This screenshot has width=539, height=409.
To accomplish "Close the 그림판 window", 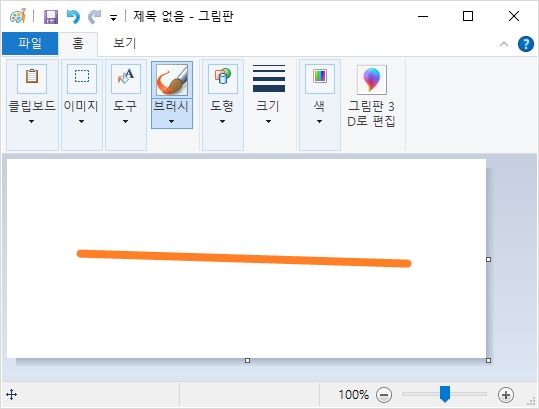I will [x=514, y=16].
